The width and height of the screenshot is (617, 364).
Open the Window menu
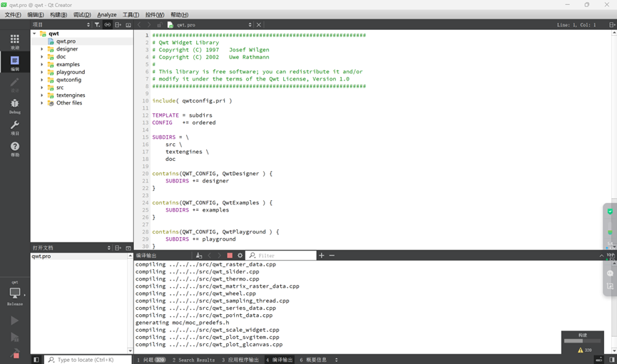tap(155, 14)
